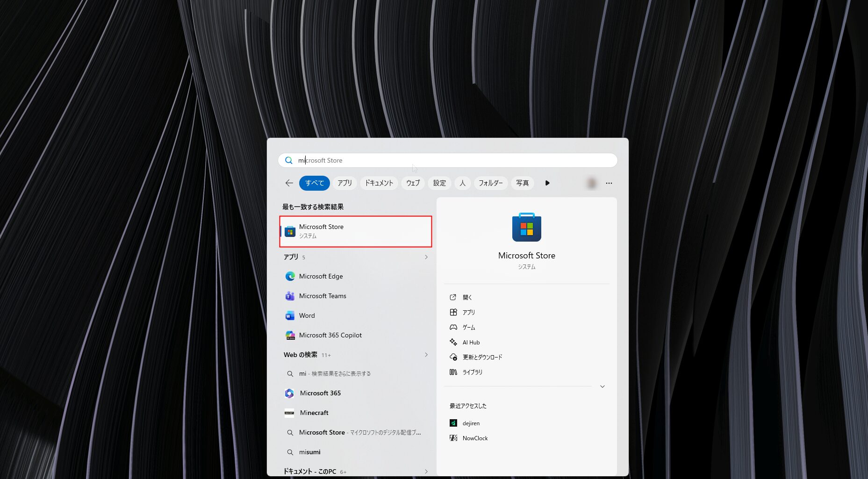This screenshot has height=479, width=868.
Task: Click the back arrow in search panel
Action: (289, 183)
